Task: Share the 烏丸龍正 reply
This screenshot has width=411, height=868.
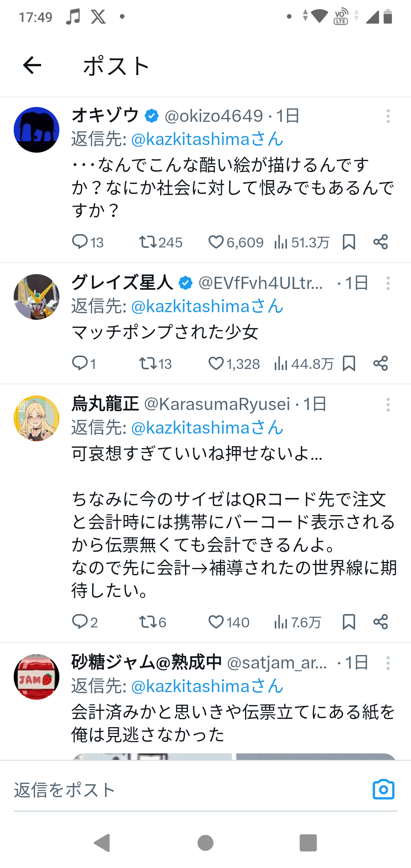Action: click(x=381, y=622)
